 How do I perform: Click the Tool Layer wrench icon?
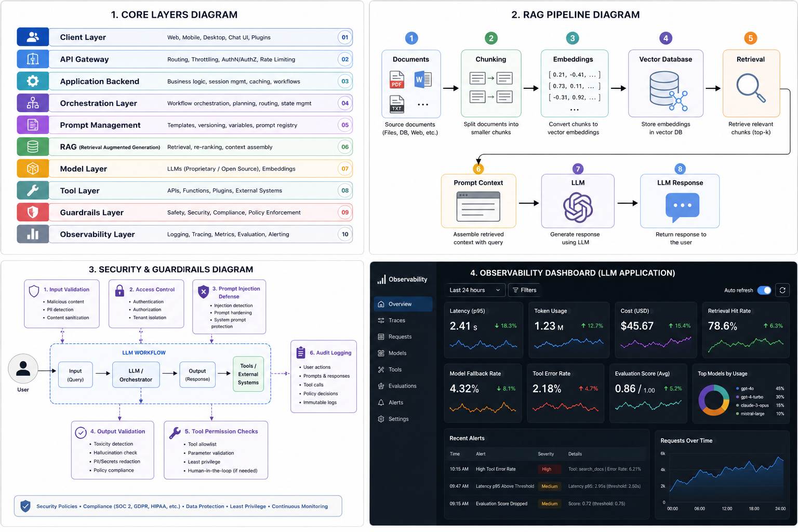pos(33,191)
